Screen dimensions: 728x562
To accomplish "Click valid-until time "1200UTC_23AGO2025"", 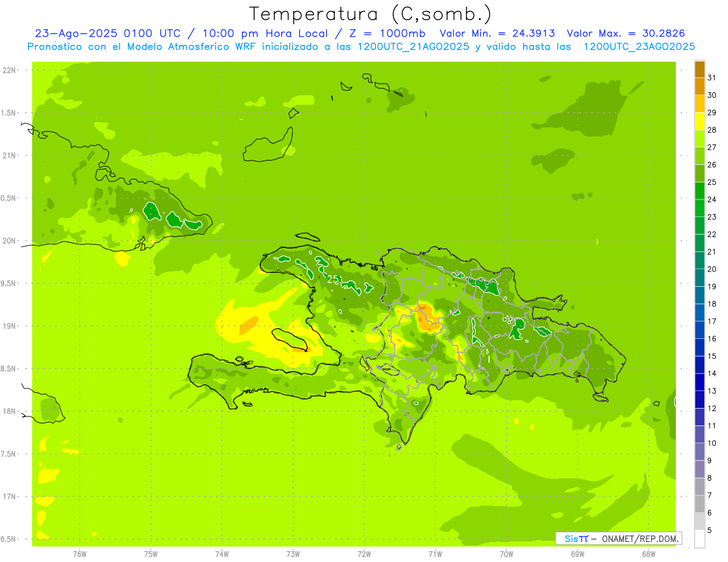I will (639, 47).
